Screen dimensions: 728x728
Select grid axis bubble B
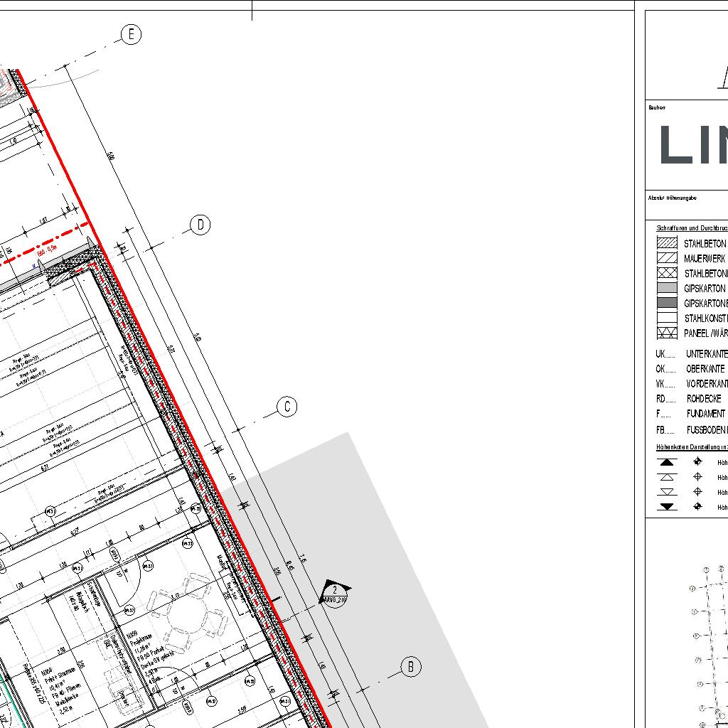coord(410,667)
